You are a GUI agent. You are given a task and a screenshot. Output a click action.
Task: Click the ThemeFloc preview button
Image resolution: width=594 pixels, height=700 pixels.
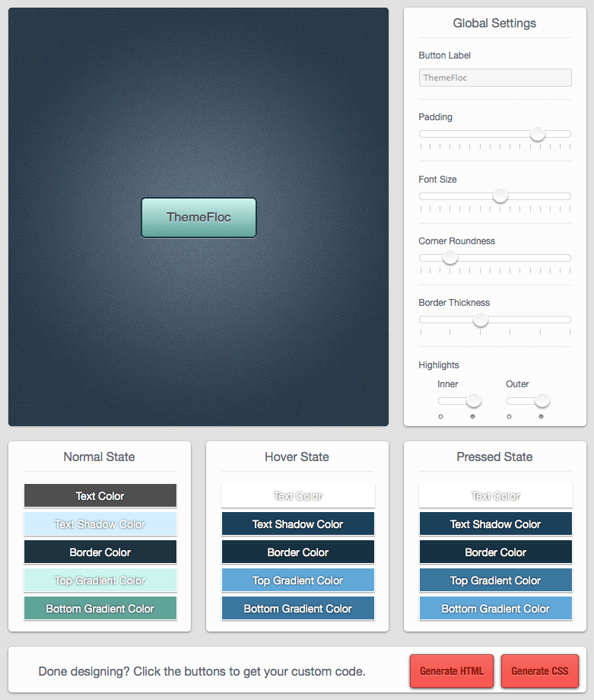pyautogui.click(x=199, y=218)
